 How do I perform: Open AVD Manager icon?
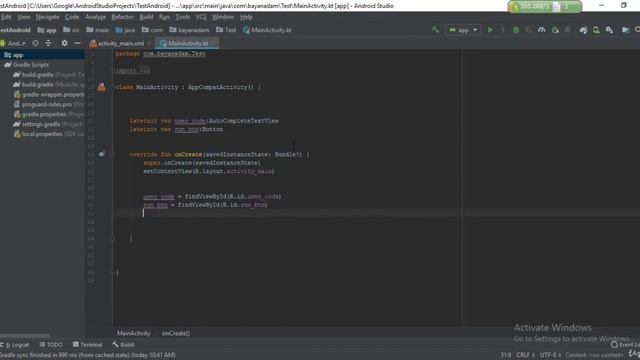(x=596, y=30)
